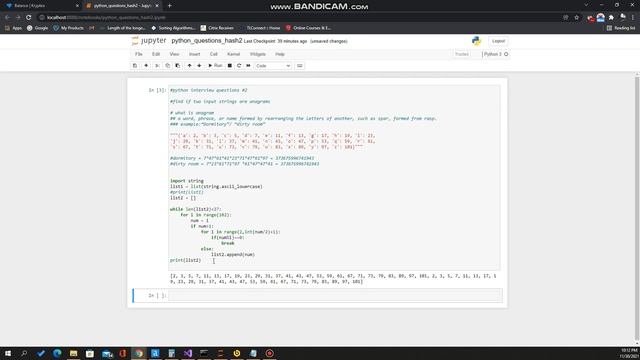Screen dimensions: 640x360
Task: Open Windows search in the taskbar
Action: click(24, 353)
